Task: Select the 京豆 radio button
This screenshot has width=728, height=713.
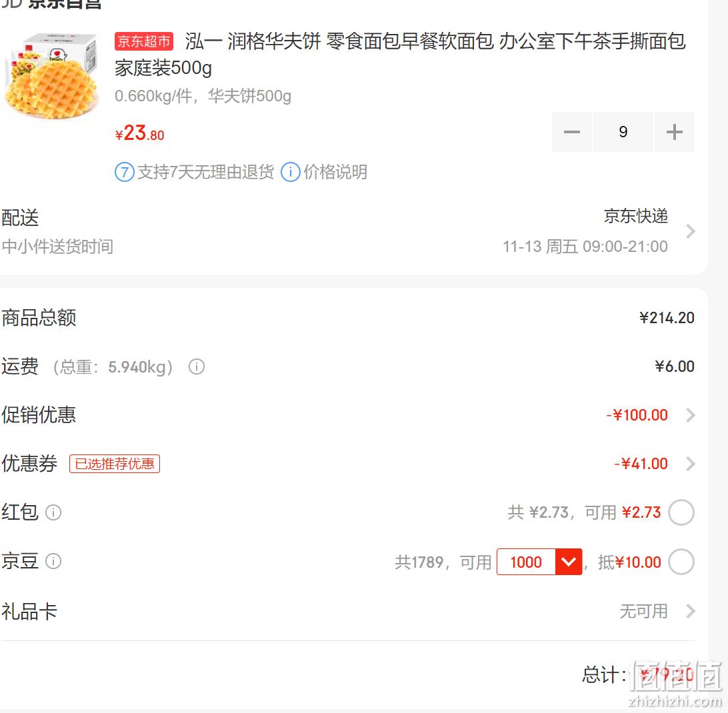Action: coord(681,562)
